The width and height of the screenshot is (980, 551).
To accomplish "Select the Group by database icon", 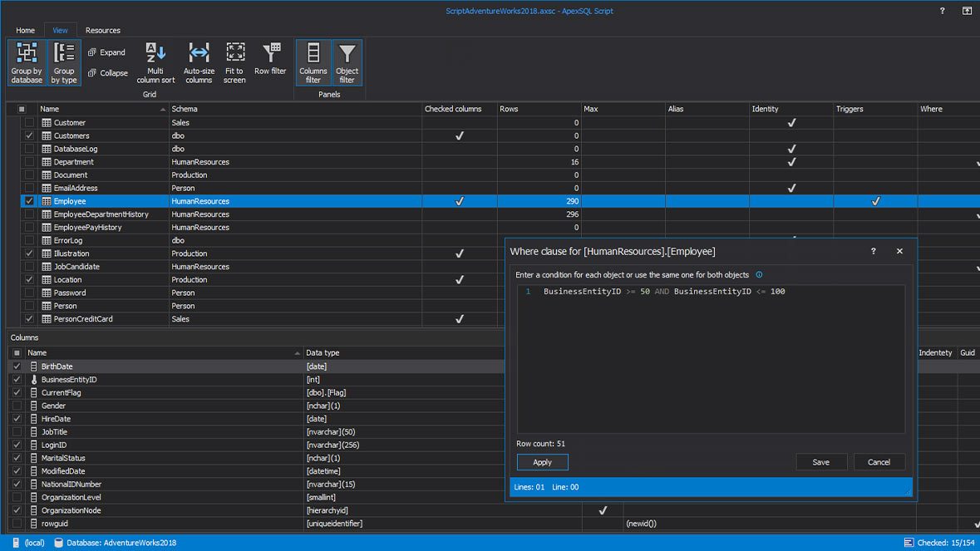I will pyautogui.click(x=26, y=62).
